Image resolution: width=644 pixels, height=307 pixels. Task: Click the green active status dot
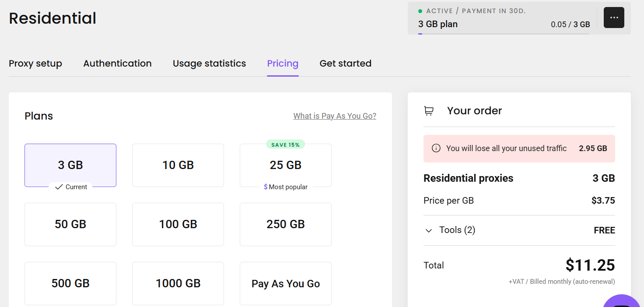pyautogui.click(x=420, y=11)
